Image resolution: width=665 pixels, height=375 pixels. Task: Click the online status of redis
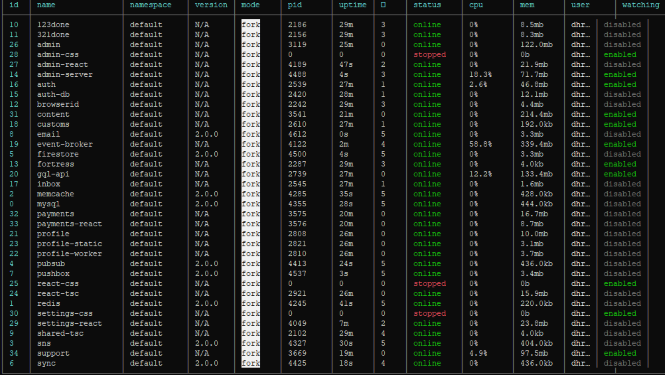[x=427, y=304]
